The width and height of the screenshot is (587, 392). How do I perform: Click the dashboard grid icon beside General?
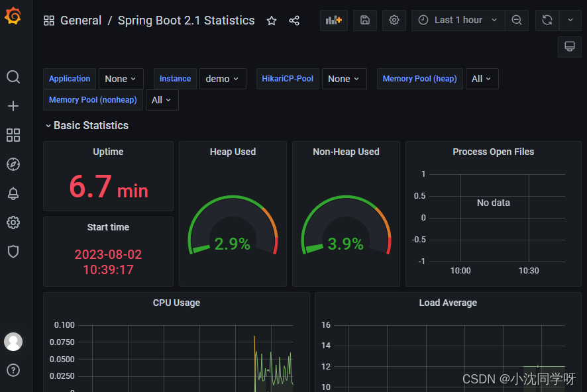pyautogui.click(x=49, y=21)
